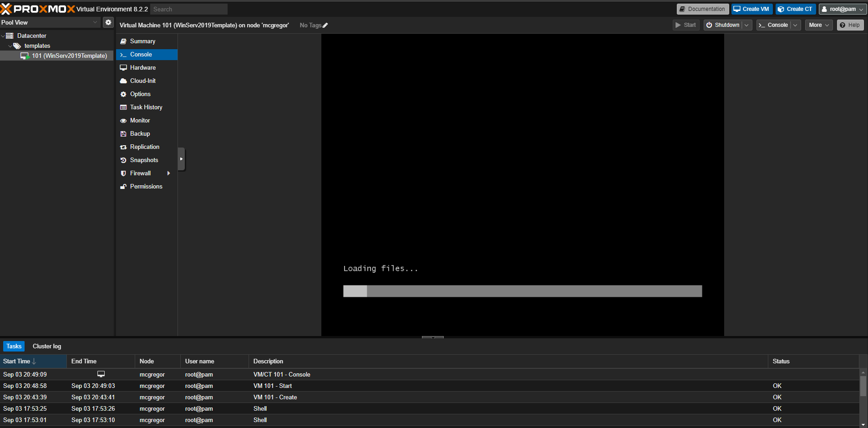Select the 'VM 101 - Create' task row
Image resolution: width=868 pixels, height=428 pixels.
(x=430, y=397)
